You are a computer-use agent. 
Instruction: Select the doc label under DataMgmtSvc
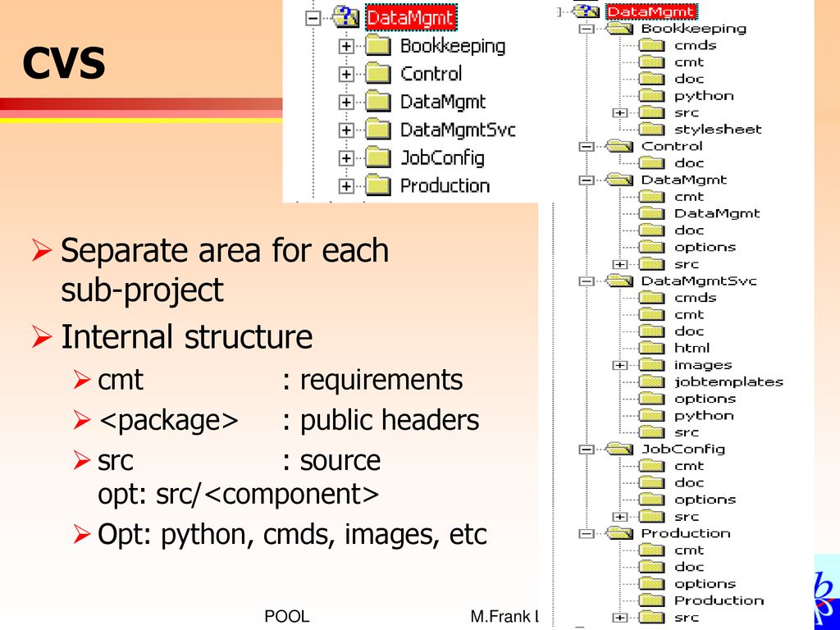689,331
